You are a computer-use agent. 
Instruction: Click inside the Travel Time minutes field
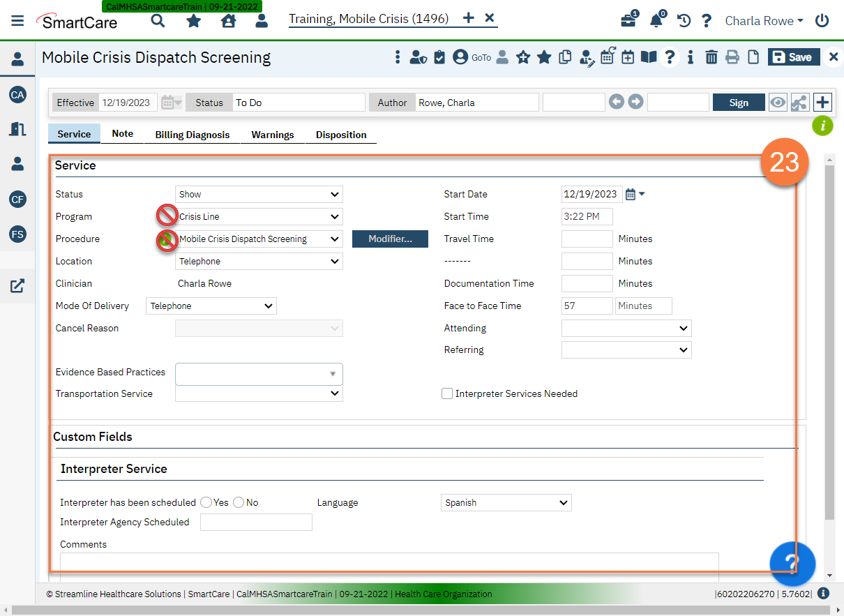point(587,239)
